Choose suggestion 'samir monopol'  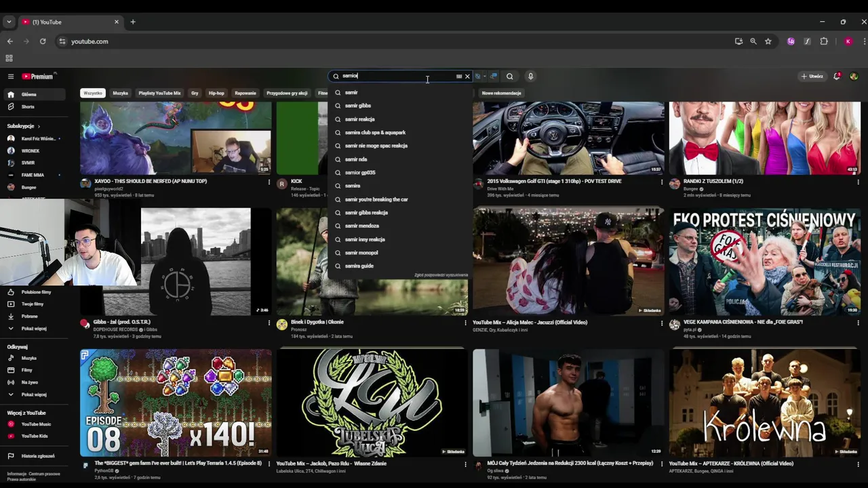pyautogui.click(x=400, y=253)
